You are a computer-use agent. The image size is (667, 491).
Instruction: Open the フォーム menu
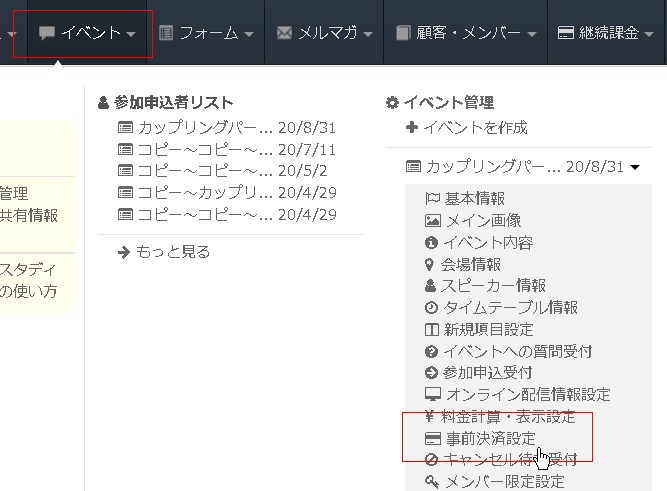click(206, 33)
